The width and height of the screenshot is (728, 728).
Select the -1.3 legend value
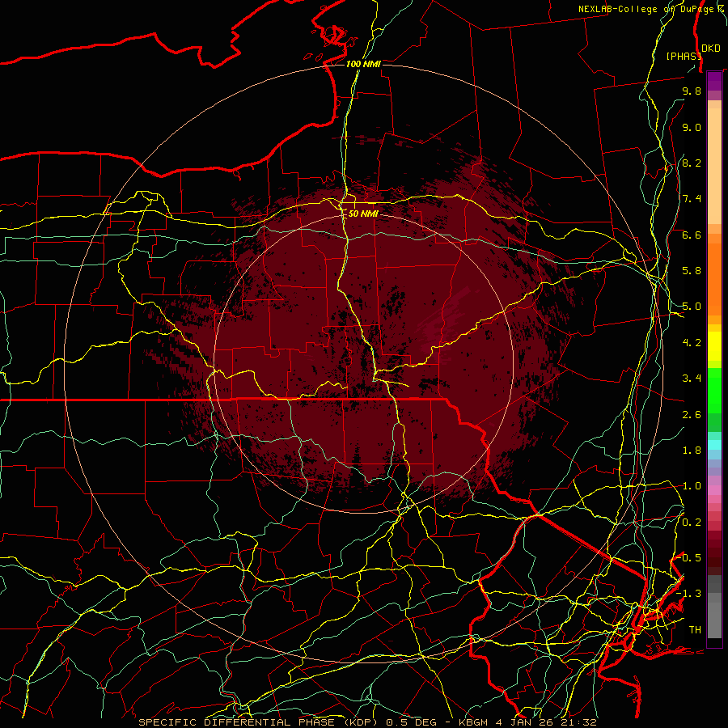click(x=689, y=594)
